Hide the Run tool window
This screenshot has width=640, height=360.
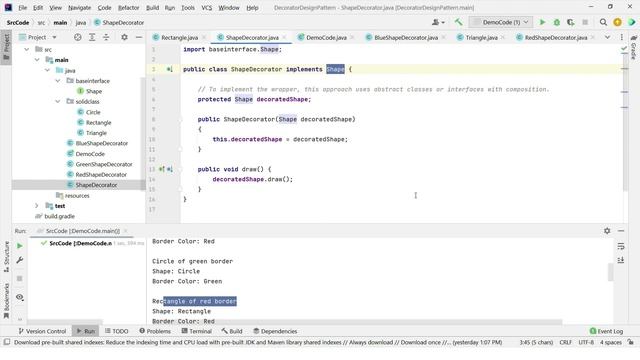[621, 231]
